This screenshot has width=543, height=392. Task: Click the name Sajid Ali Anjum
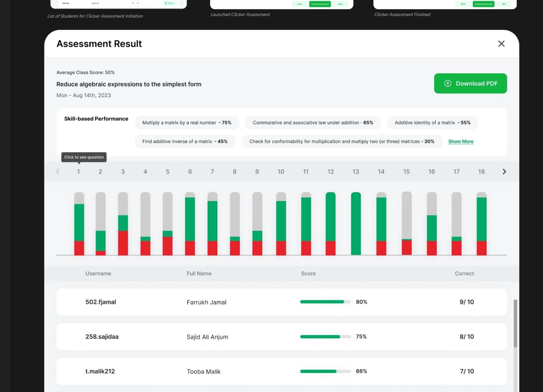click(x=207, y=337)
